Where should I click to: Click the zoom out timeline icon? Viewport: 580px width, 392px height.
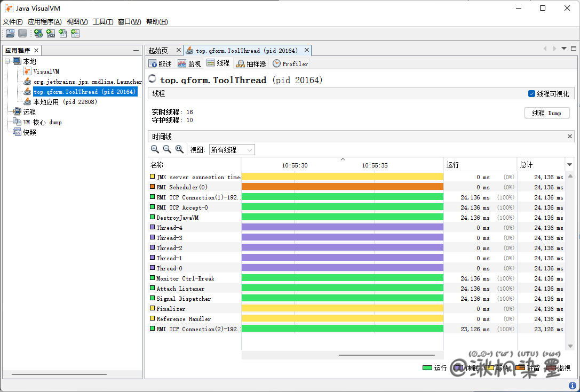pyautogui.click(x=167, y=150)
